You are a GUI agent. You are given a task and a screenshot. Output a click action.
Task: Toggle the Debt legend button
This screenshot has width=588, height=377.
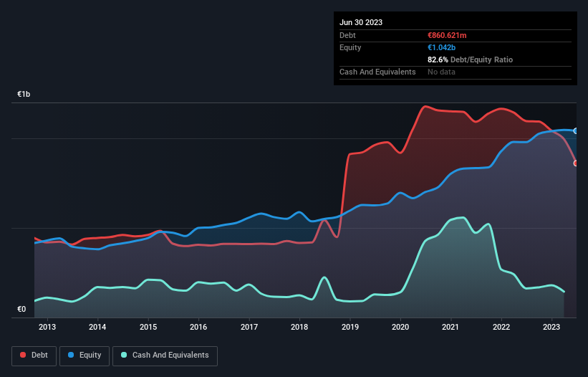pyautogui.click(x=34, y=355)
